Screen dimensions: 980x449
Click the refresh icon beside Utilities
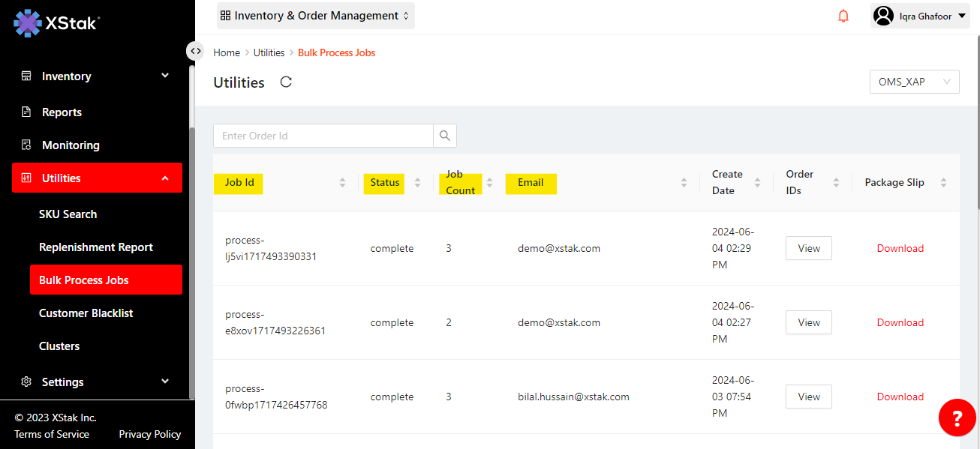[286, 82]
